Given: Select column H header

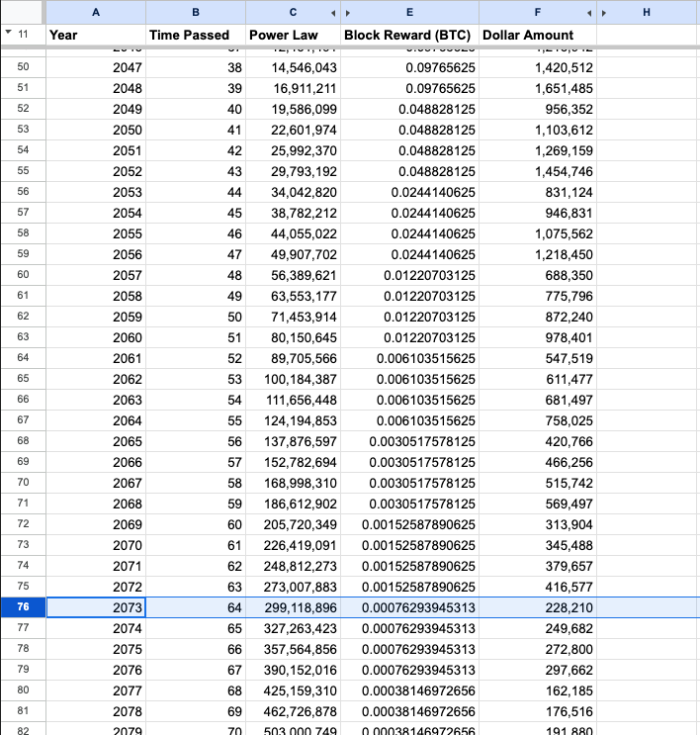Looking at the screenshot, I should click(647, 12).
